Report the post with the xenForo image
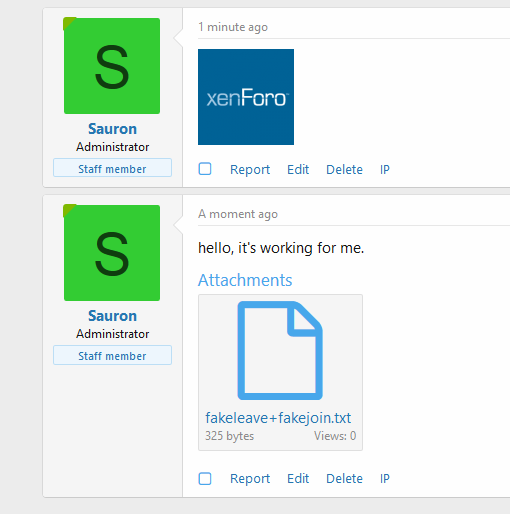510x514 pixels. tap(250, 170)
